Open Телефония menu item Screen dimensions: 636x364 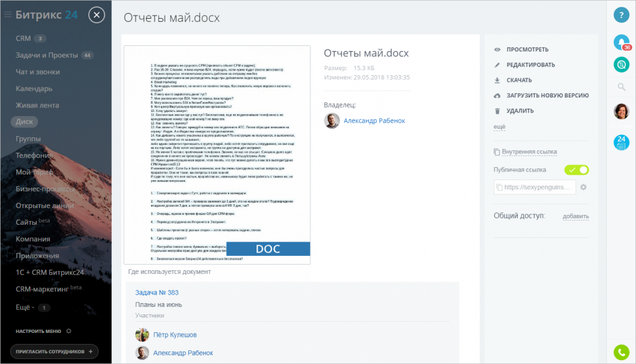pos(34,155)
